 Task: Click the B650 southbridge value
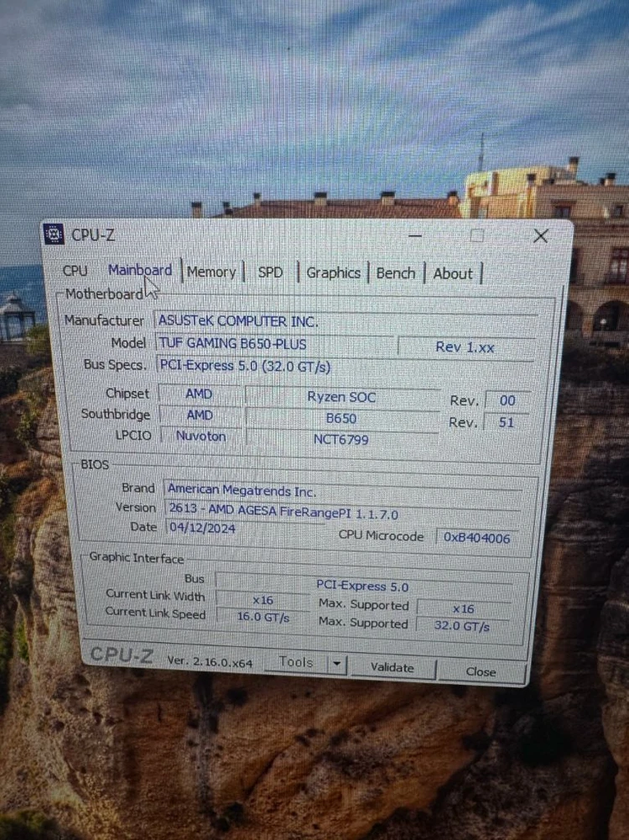coord(341,419)
